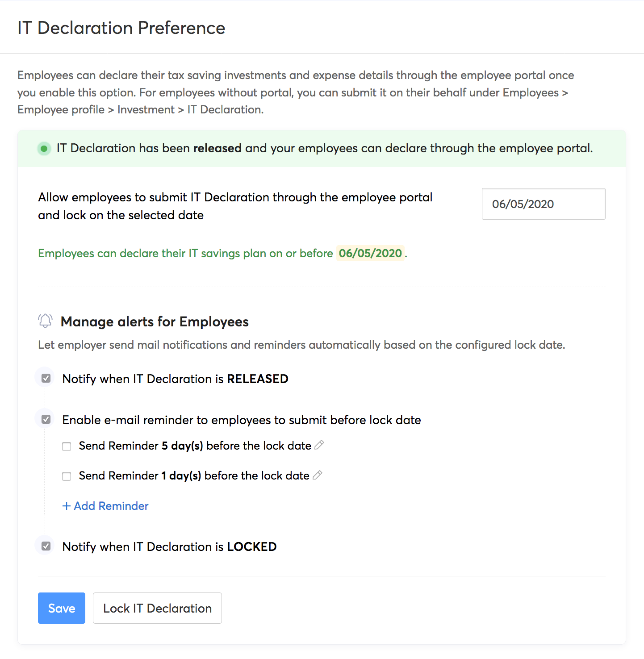Edit the 1 day(s) reminder with pencil icon
Viewport: 644px width, 659px height.
click(x=318, y=475)
